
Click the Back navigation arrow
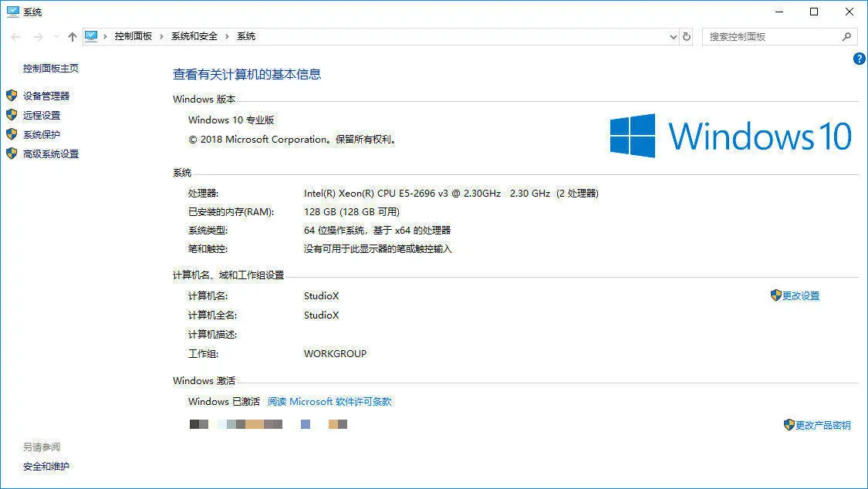click(x=15, y=37)
